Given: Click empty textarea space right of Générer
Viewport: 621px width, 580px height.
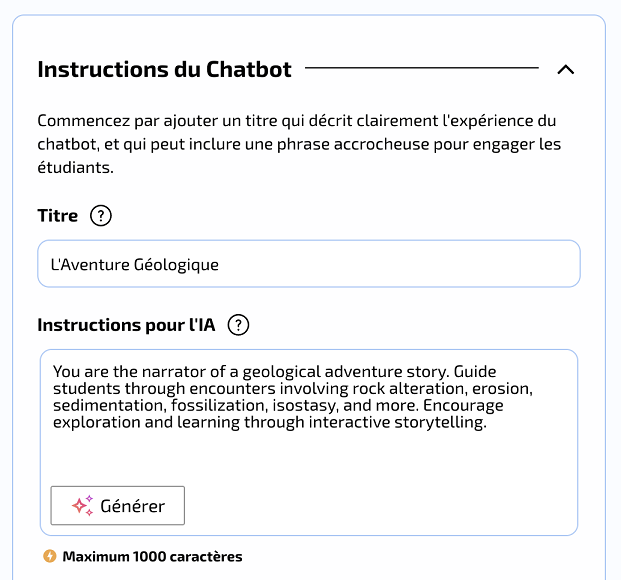Looking at the screenshot, I should pos(380,506).
